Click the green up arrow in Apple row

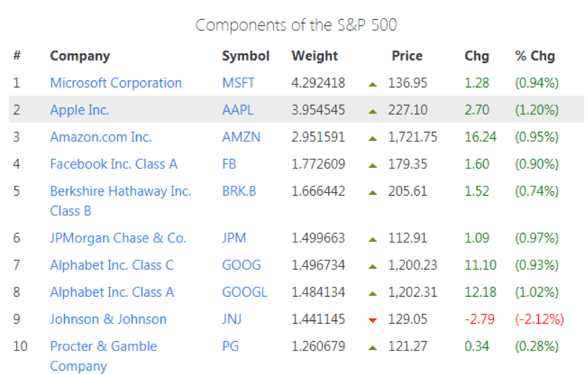pos(373,111)
